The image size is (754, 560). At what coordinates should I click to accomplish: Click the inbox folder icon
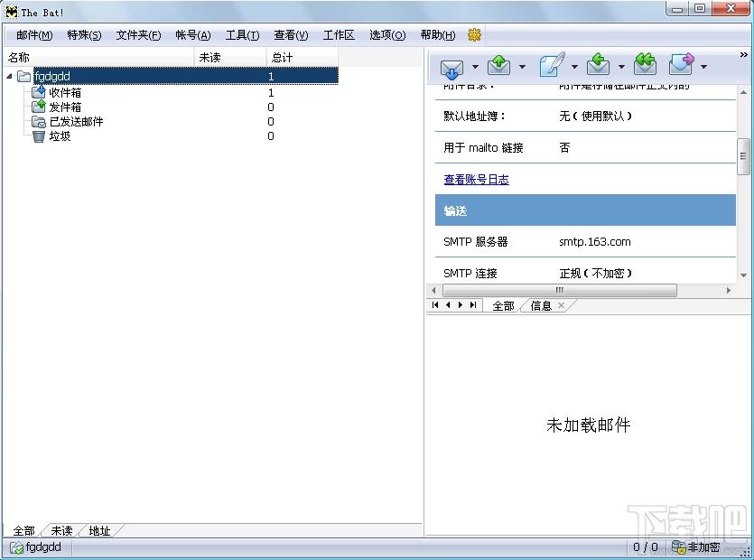(x=39, y=91)
